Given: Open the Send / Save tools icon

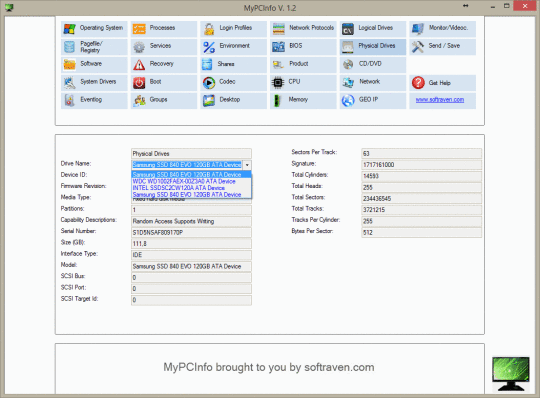Looking at the screenshot, I should pos(418,47).
